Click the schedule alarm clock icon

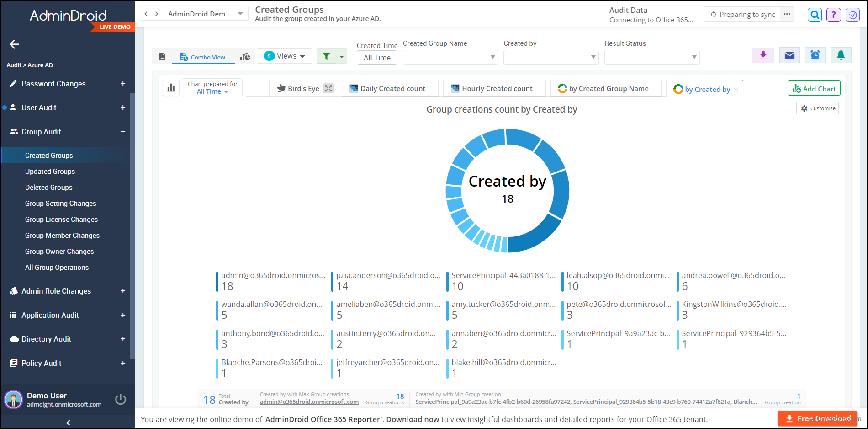tap(815, 55)
